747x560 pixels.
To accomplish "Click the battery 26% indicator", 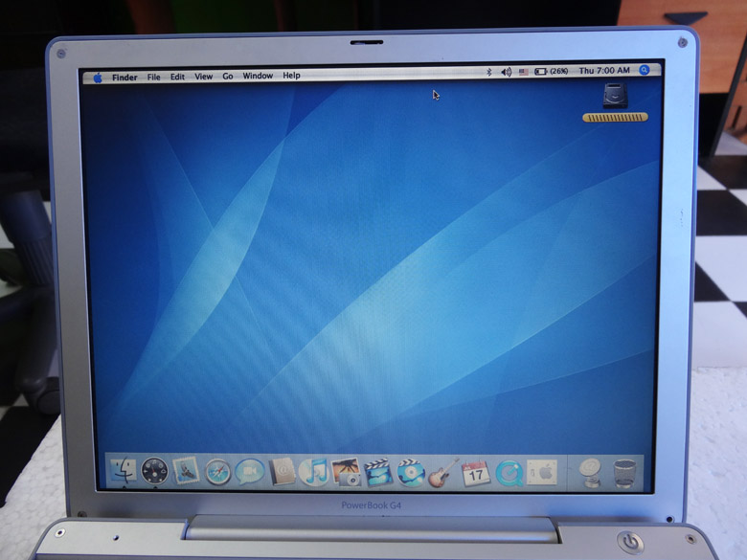I will coord(552,72).
